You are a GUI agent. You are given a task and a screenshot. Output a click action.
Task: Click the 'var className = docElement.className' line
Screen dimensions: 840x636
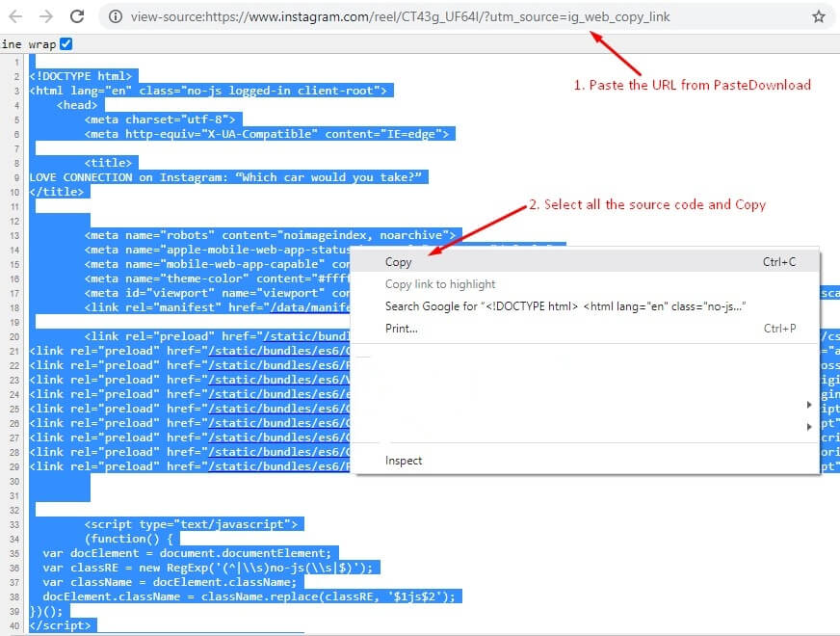170,582
